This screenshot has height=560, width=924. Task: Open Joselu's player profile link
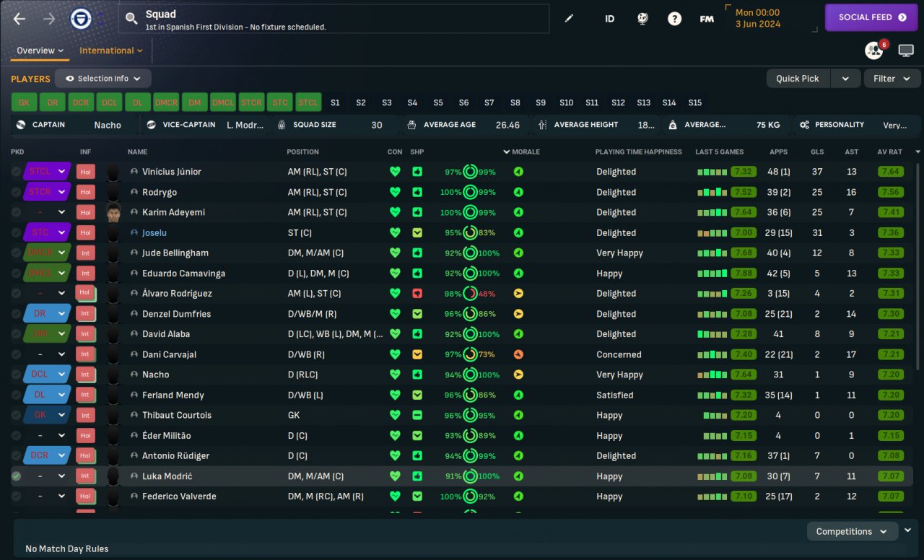154,233
